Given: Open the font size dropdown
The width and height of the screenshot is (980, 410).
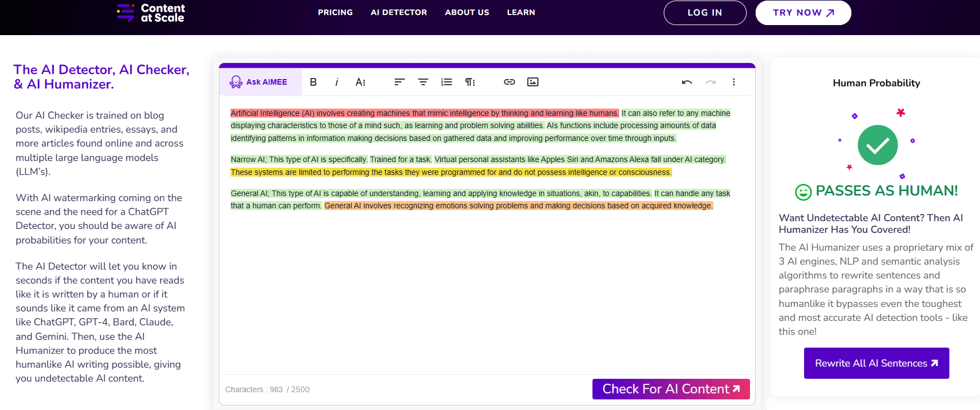Looking at the screenshot, I should click(x=360, y=82).
